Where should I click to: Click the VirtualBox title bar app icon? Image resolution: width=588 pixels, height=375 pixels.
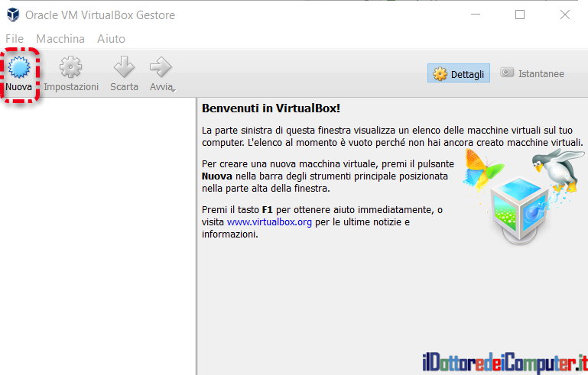pyautogui.click(x=13, y=15)
